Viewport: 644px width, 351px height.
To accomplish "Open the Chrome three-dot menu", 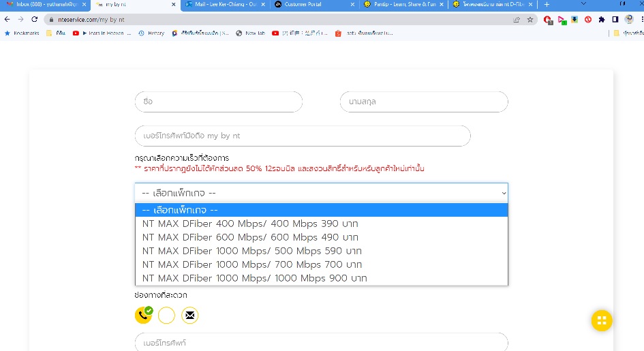I will [641, 20].
